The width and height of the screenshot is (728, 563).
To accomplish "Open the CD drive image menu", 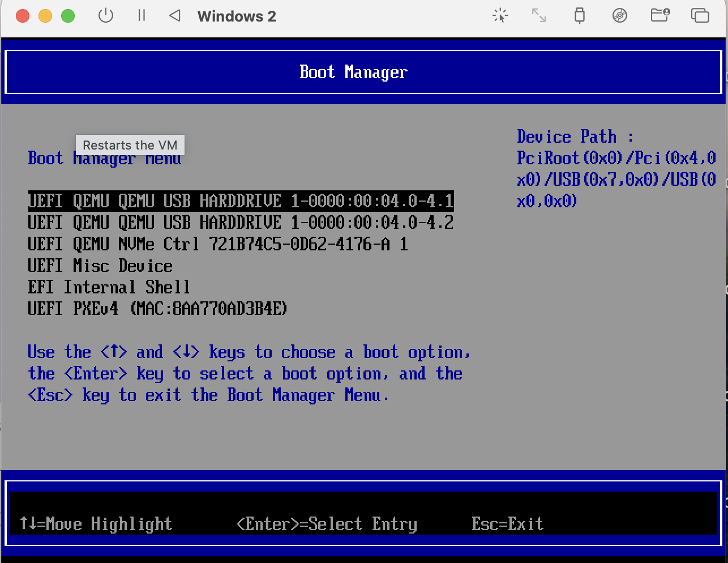I will coord(620,16).
